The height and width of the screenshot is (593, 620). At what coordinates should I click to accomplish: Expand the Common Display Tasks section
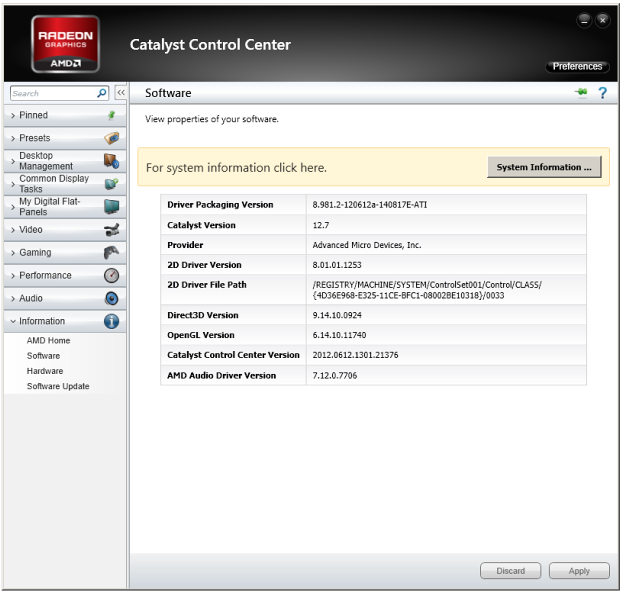point(65,184)
